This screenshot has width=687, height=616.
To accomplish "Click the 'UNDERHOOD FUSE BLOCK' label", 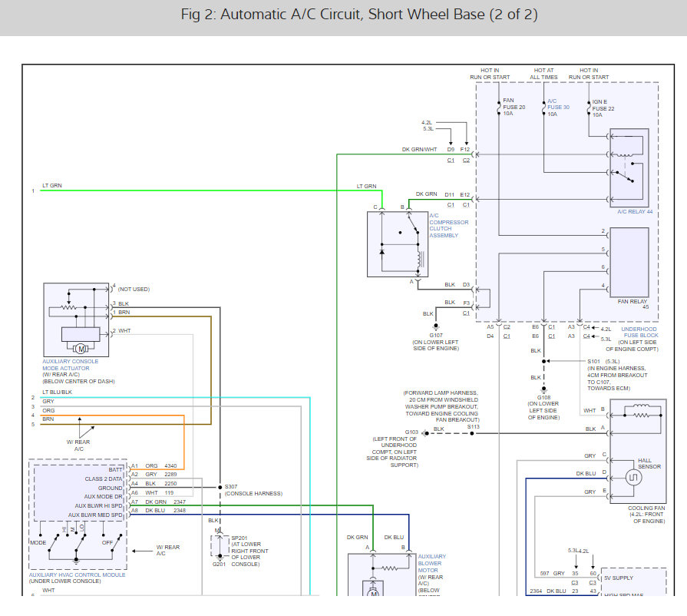I will pos(639,333).
